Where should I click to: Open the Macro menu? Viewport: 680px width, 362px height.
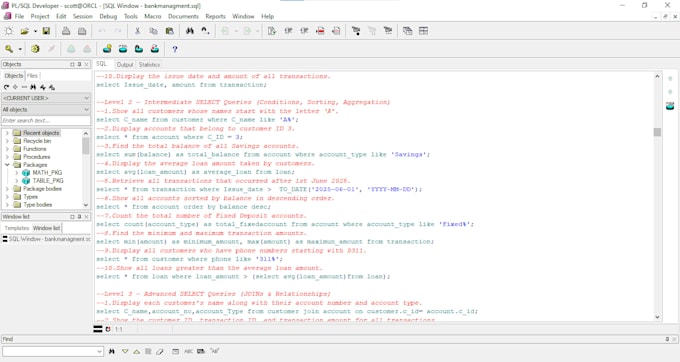(153, 16)
